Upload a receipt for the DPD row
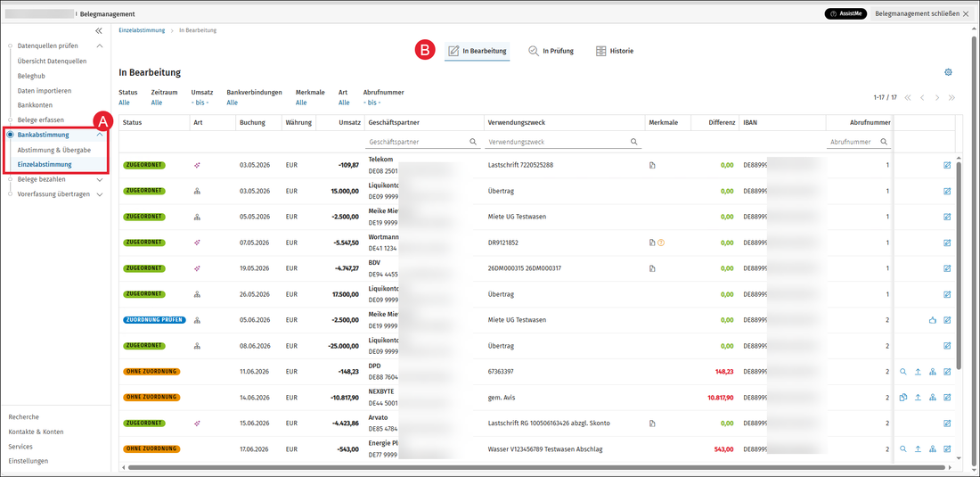The width and height of the screenshot is (980, 477). tap(919, 372)
